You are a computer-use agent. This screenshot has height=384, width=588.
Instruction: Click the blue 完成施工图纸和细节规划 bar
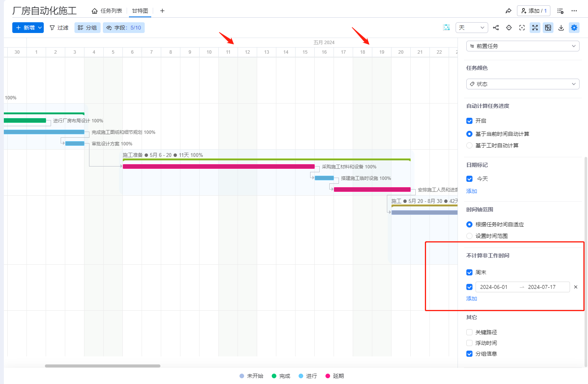(x=44, y=132)
